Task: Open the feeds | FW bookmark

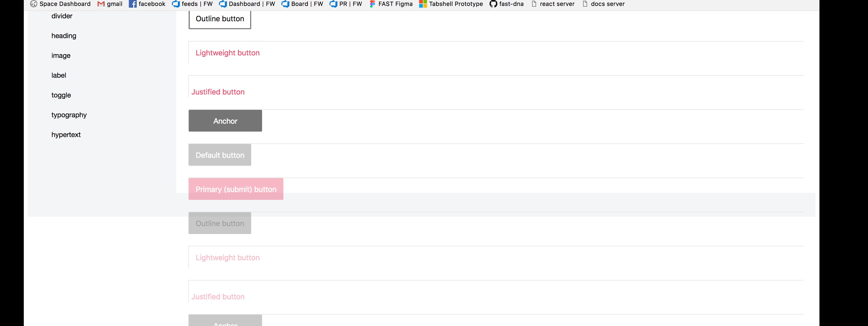Action: (x=192, y=4)
